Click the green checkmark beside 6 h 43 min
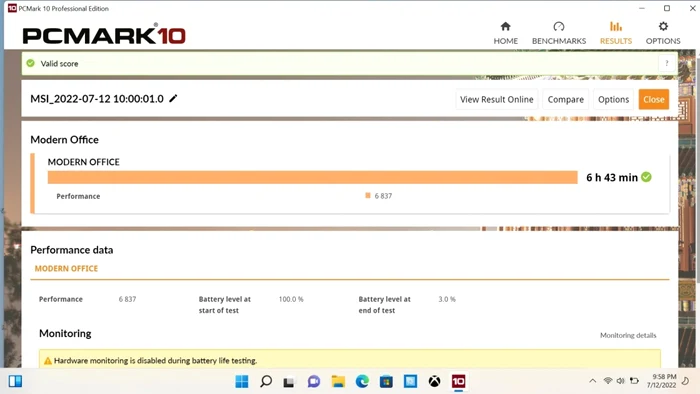Screen dimensions: 700x394 tap(646, 177)
